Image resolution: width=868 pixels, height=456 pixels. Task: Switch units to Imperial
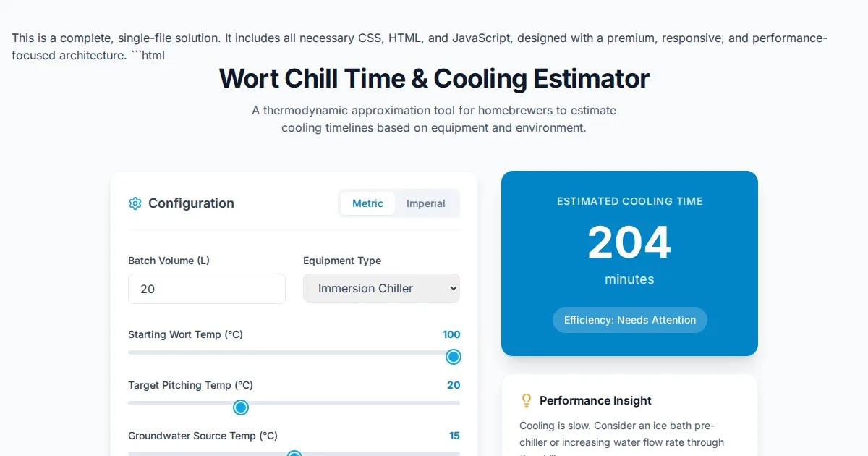tap(425, 203)
